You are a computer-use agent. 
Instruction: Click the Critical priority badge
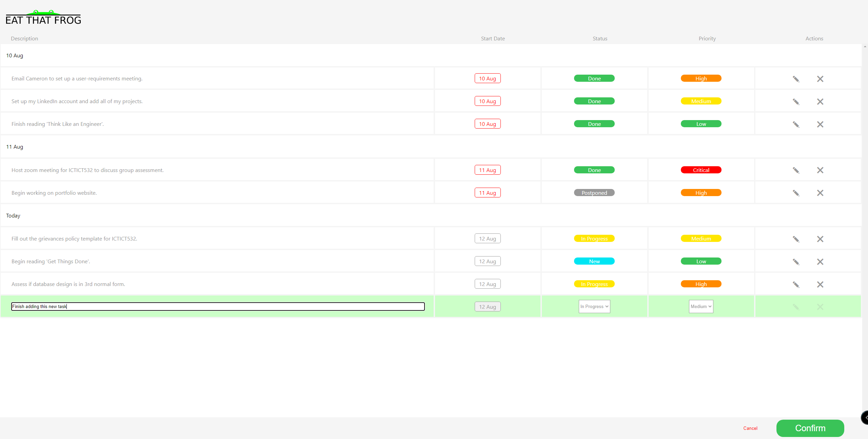[701, 170]
